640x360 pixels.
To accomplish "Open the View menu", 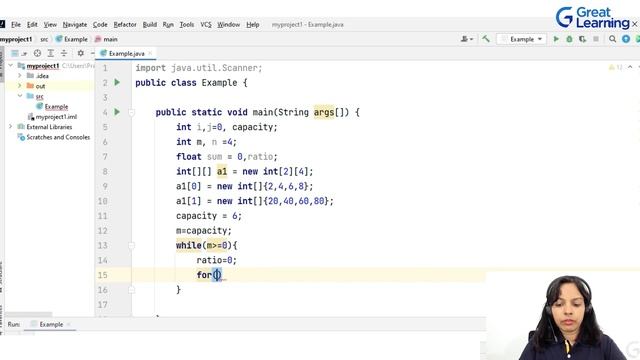I will click(x=50, y=24).
